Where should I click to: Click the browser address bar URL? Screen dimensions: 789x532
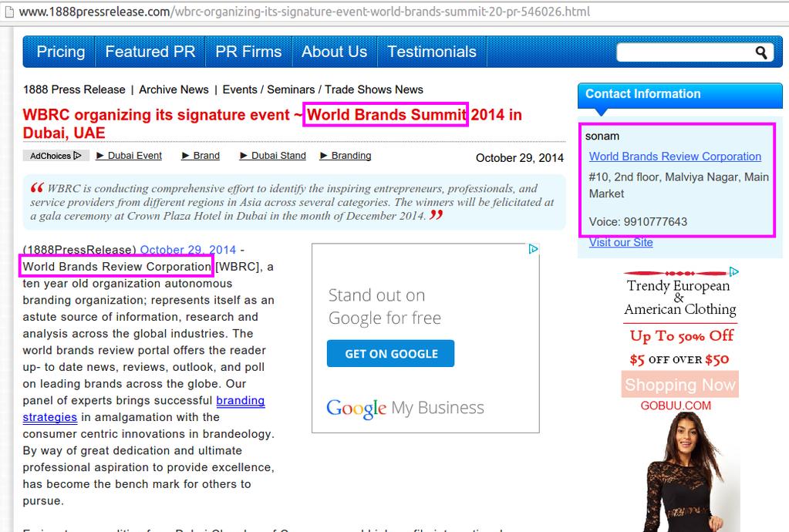[x=305, y=12]
